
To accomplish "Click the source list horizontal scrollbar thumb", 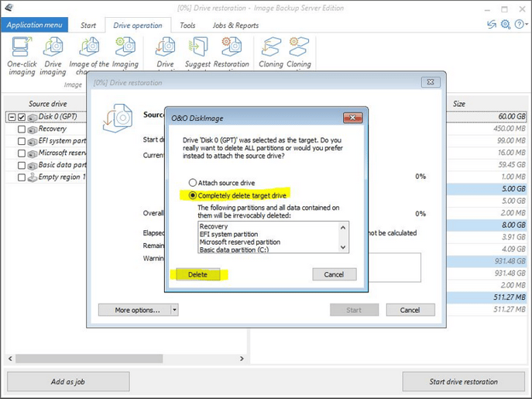I will pos(89,359).
